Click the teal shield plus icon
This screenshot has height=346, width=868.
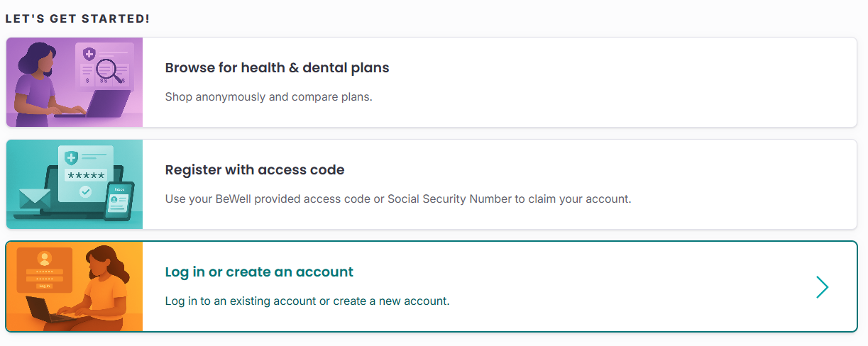tap(71, 157)
